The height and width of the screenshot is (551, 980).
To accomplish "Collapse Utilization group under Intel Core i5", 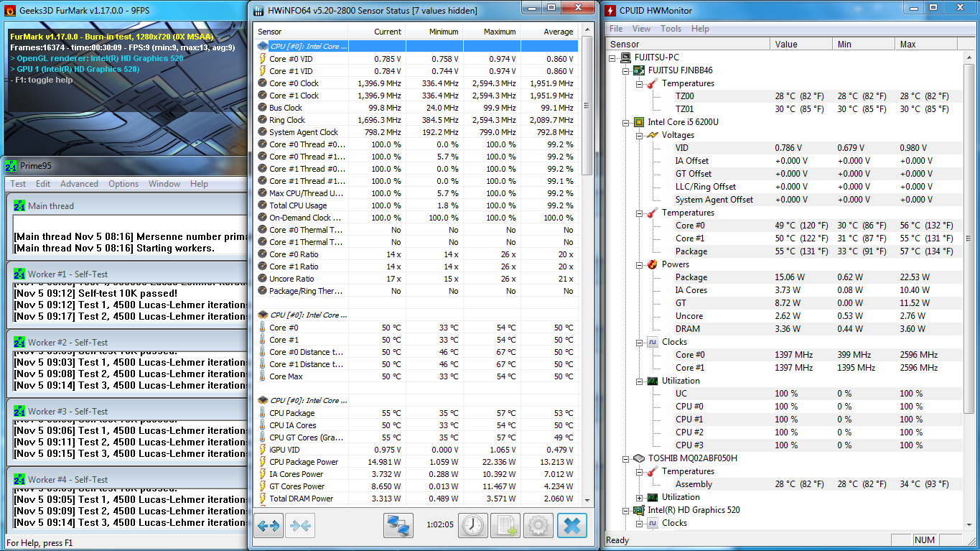I will 639,381.
